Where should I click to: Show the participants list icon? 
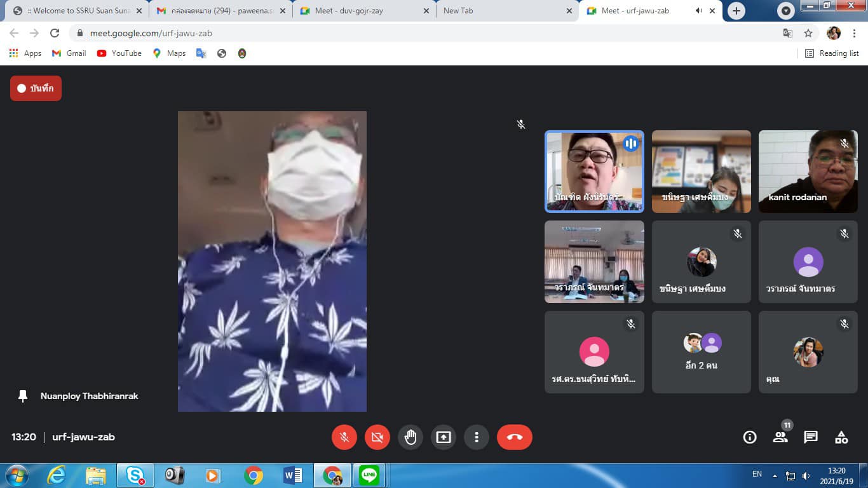click(x=780, y=437)
